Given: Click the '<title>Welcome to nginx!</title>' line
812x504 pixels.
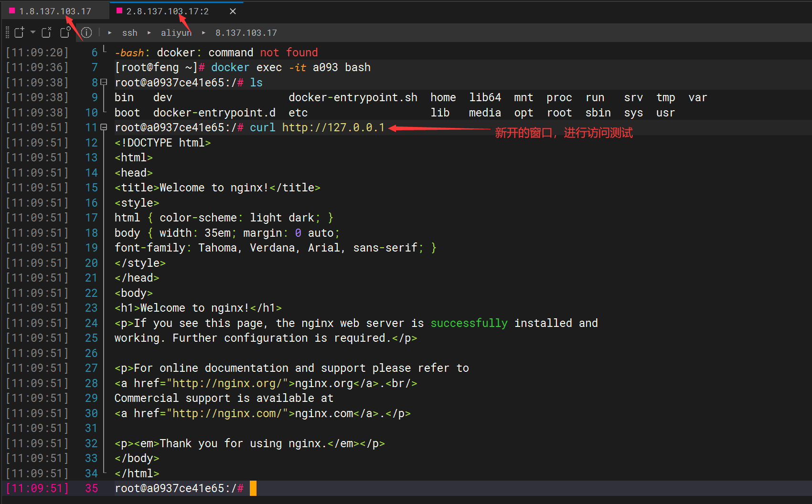Looking at the screenshot, I should coord(217,188).
